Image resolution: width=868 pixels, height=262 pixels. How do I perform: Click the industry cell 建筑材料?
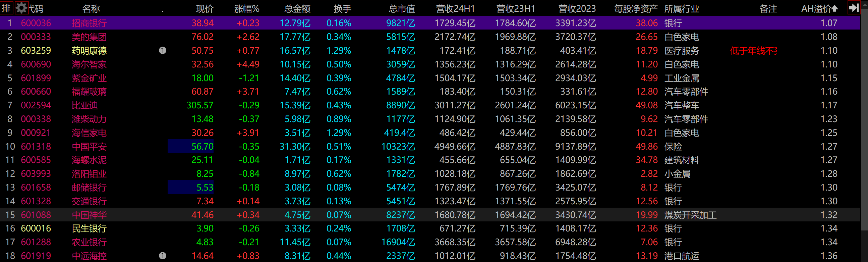click(x=682, y=160)
